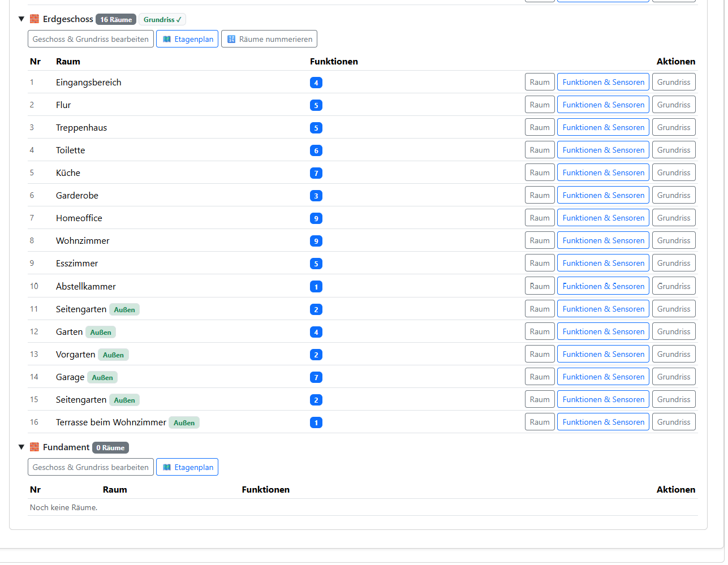The image size is (728, 565).
Task: Open Grundriss for Eingangsbereich
Action: click(674, 82)
